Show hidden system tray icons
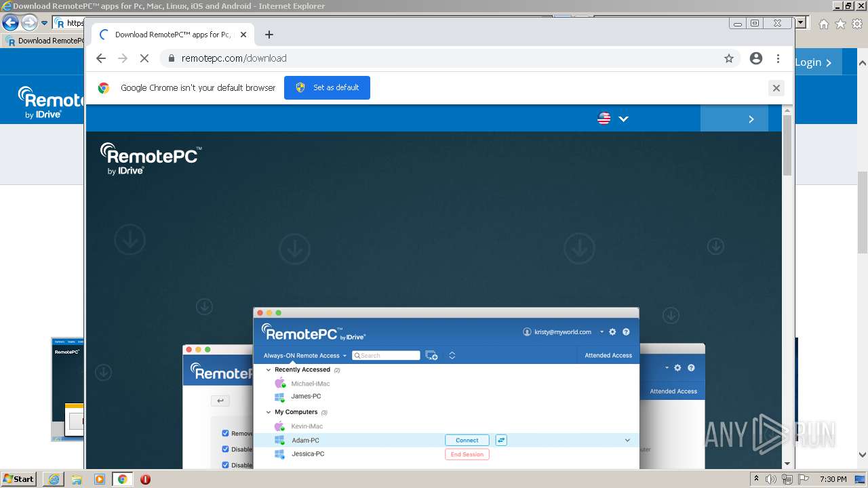 pyautogui.click(x=756, y=479)
